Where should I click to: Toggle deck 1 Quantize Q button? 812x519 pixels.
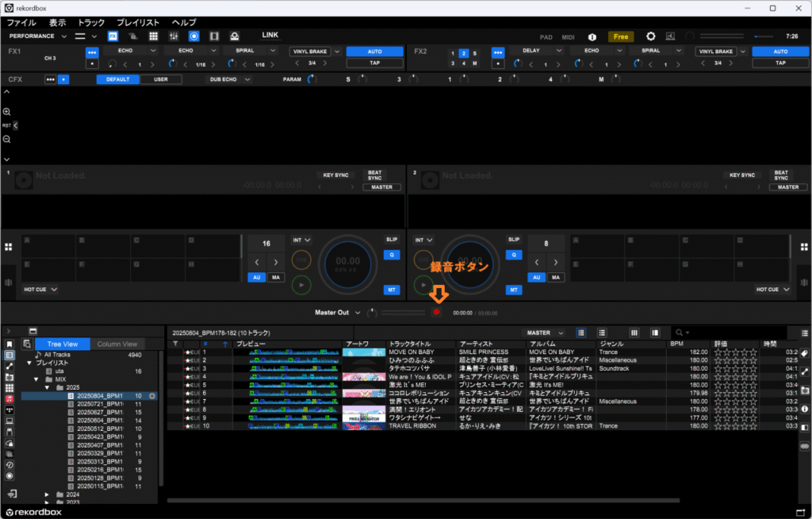pos(392,255)
